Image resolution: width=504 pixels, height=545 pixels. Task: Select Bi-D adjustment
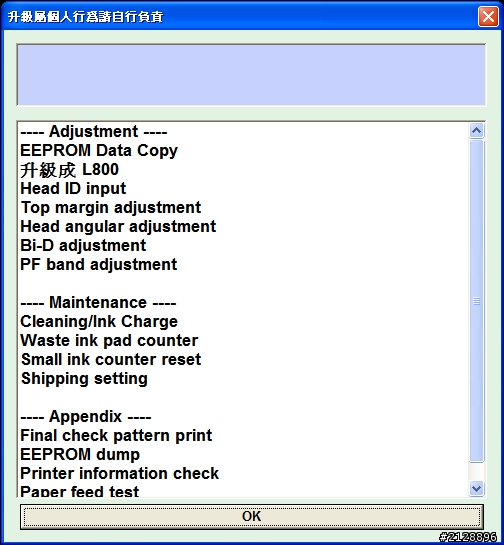coord(83,245)
